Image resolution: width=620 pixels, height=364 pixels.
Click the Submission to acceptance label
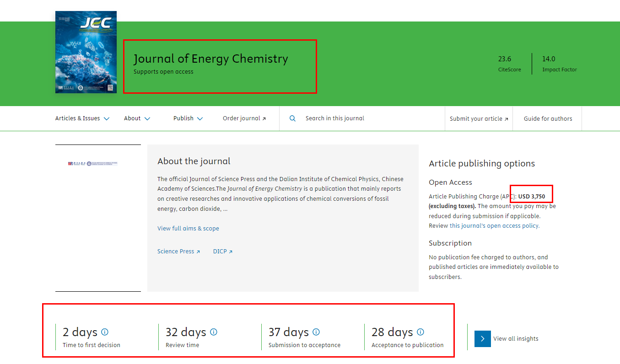[x=304, y=345]
